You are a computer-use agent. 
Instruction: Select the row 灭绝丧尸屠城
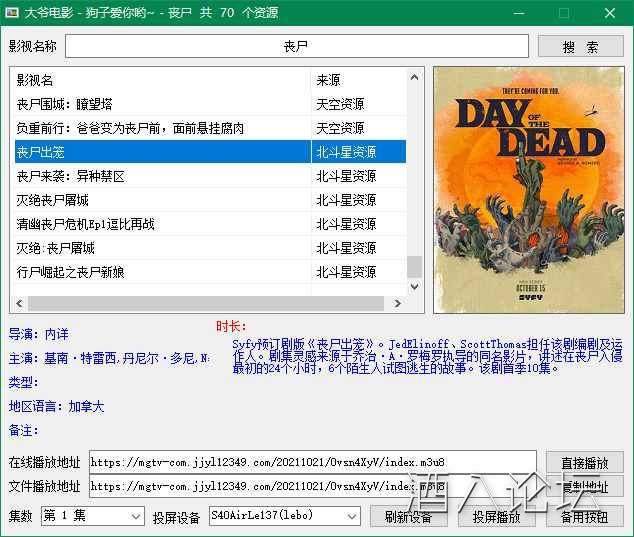tap(210, 200)
